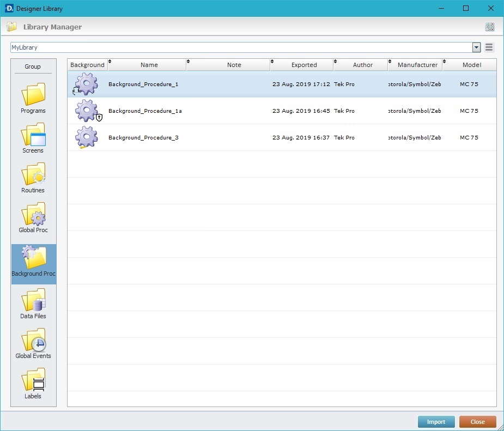
Task: Click the Manufacturer column header
Action: tap(417, 65)
